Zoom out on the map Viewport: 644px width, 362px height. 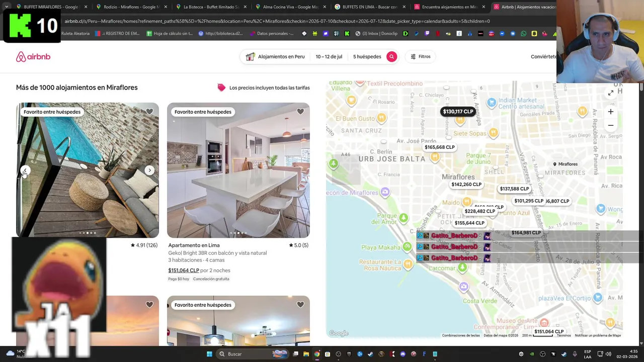pos(610,125)
